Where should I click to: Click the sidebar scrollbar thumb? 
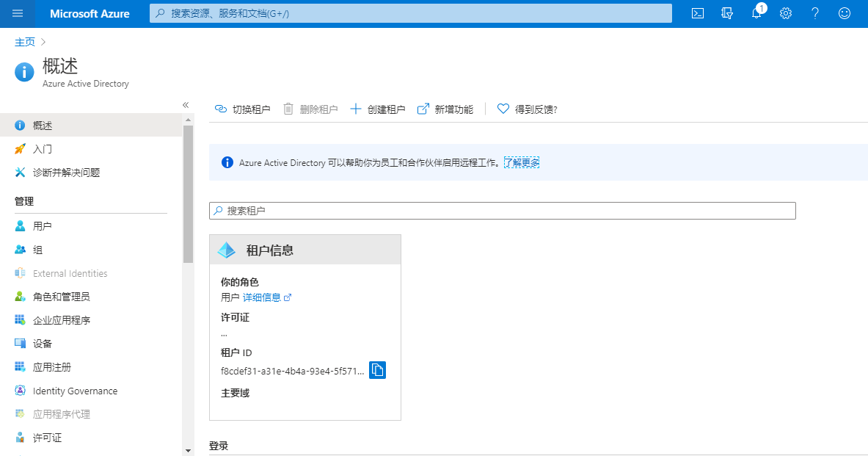[189, 194]
